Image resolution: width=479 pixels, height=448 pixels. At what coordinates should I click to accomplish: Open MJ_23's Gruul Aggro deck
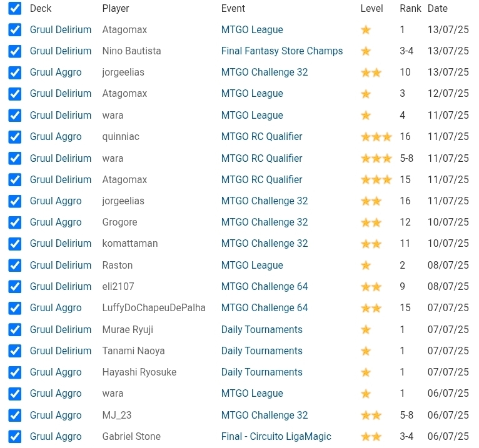(x=56, y=416)
